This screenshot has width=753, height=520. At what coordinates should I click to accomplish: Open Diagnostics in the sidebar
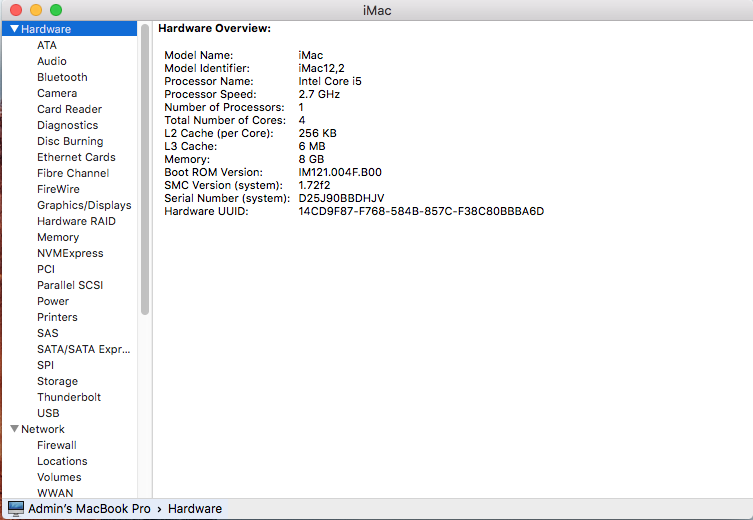pyautogui.click(x=68, y=125)
